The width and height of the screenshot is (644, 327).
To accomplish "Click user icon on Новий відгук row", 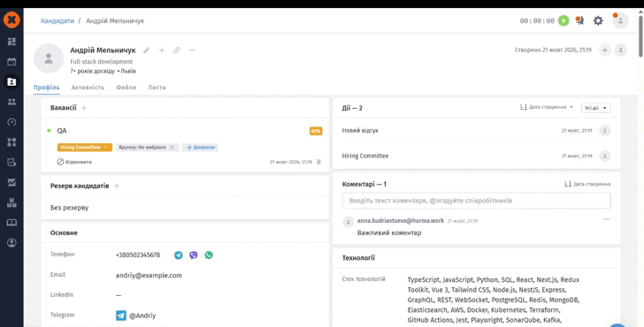I will tap(604, 131).
